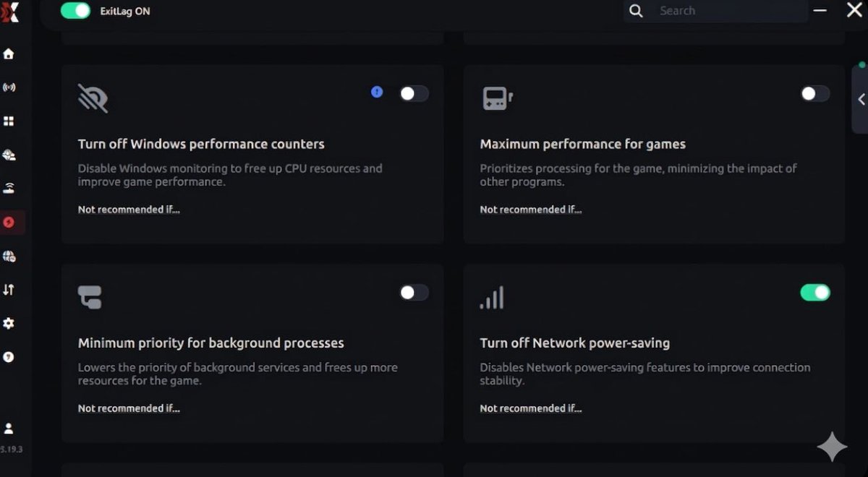Click the network signal bars icon
Screen dimensions: 868x477
point(492,297)
